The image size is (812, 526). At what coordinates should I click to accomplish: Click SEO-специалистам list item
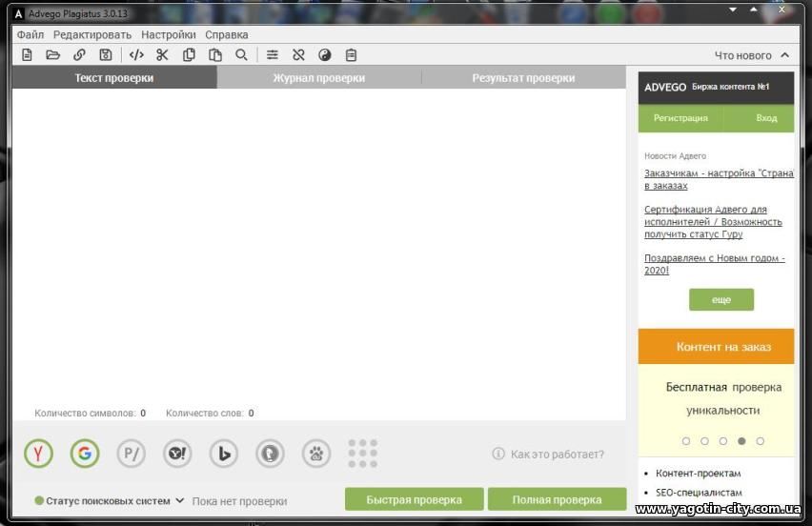pos(699,493)
